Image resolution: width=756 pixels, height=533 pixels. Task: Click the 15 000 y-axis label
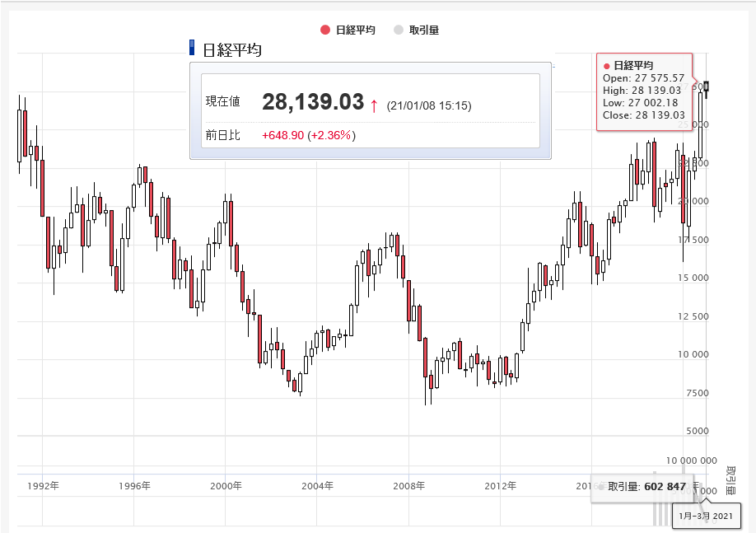(x=693, y=278)
